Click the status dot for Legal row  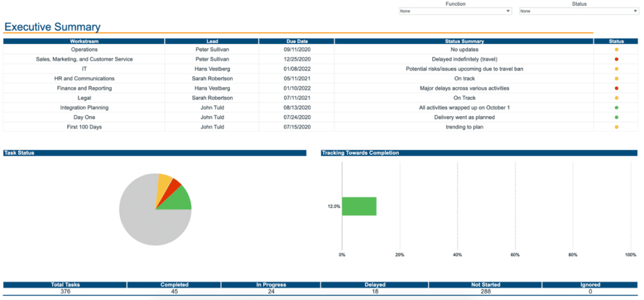[616, 98]
